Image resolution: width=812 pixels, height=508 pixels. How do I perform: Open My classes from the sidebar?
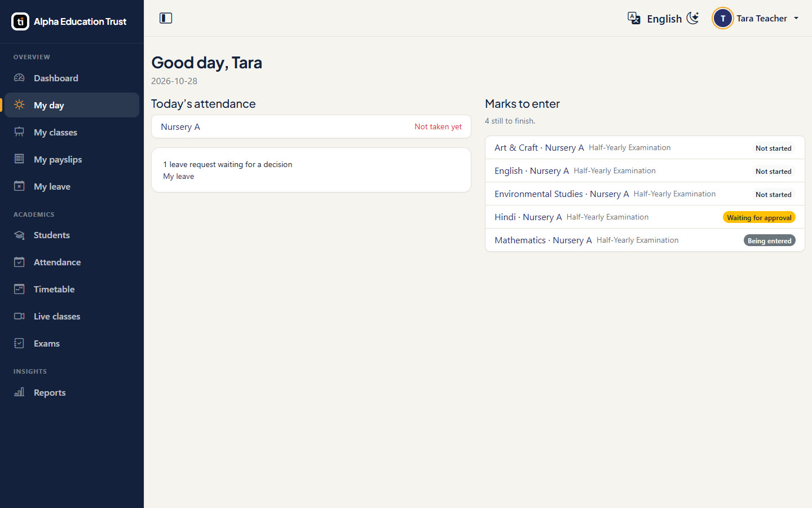tap(72, 132)
